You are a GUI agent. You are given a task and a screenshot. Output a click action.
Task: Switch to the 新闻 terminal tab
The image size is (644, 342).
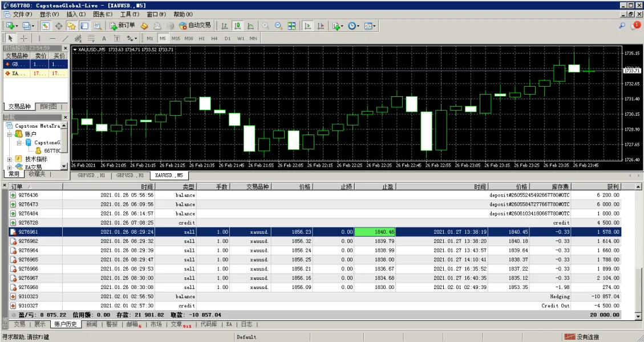[91, 324]
